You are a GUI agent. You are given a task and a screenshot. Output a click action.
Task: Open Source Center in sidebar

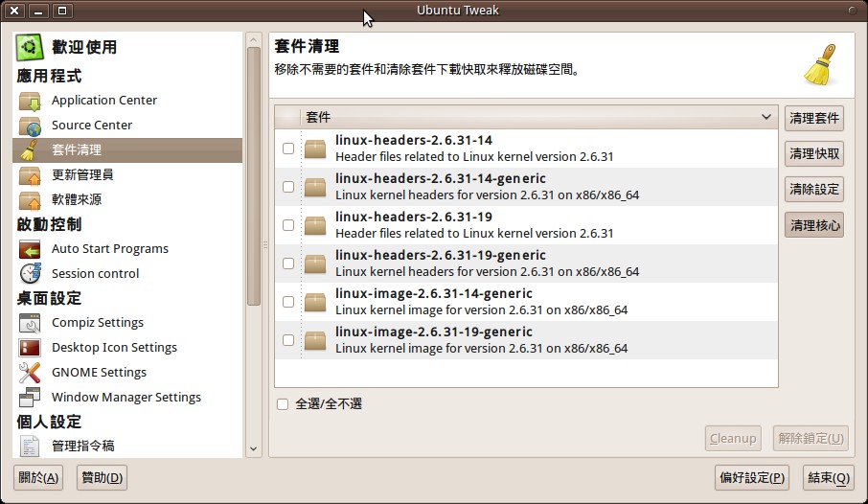pos(127,126)
